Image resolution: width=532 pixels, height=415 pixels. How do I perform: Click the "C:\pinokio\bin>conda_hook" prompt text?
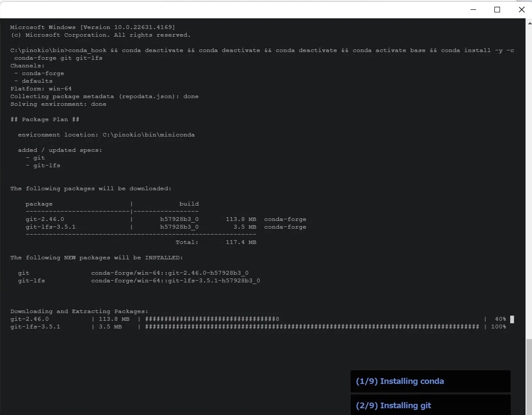(58, 51)
